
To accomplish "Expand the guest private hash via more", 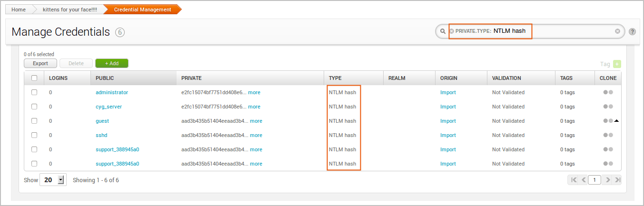I will (256, 121).
